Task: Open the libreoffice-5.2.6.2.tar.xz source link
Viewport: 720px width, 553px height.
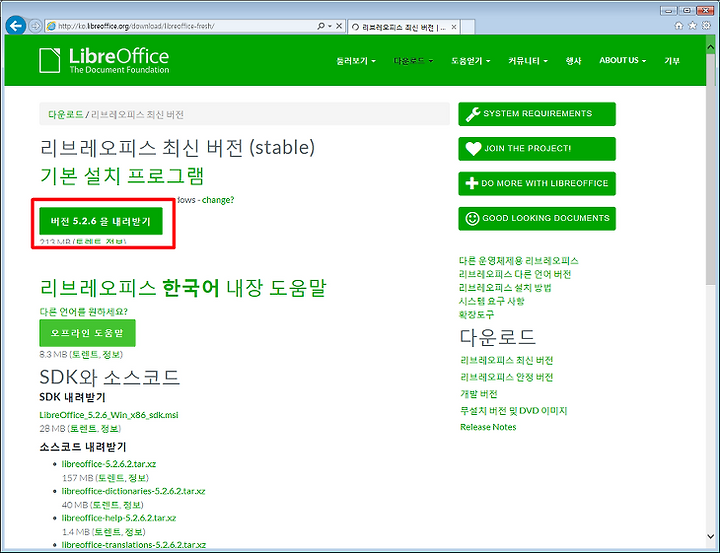Action: pyautogui.click(x=109, y=464)
